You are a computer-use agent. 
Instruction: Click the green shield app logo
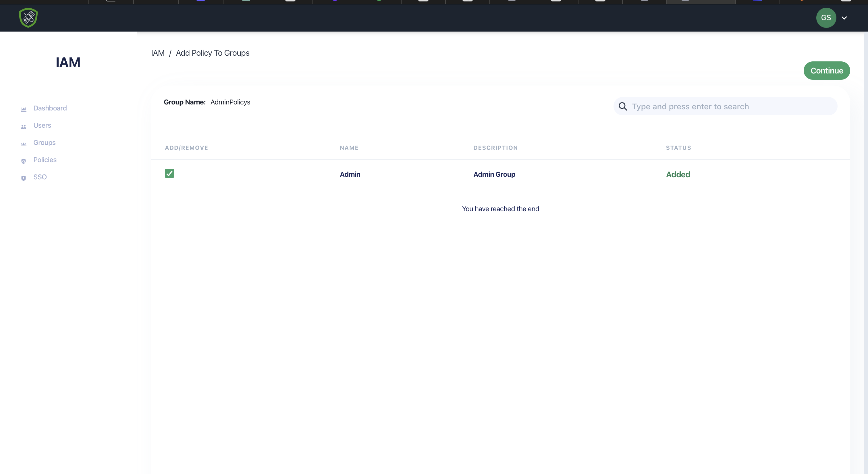click(28, 18)
